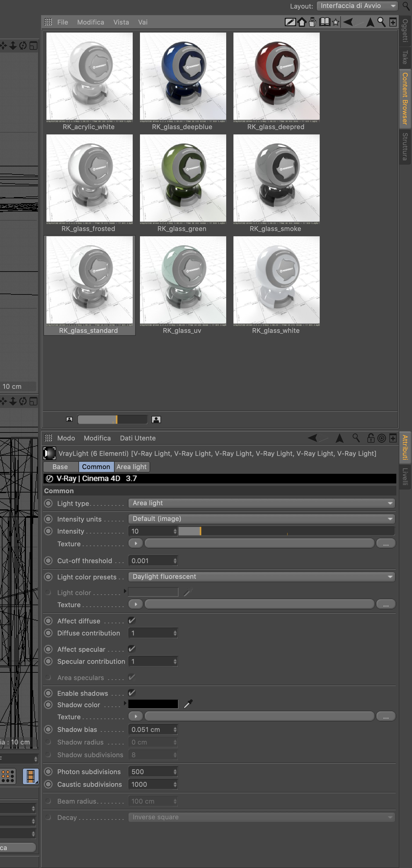Navigate back in Content Browser
The width and height of the screenshot is (412, 868).
coord(348,22)
